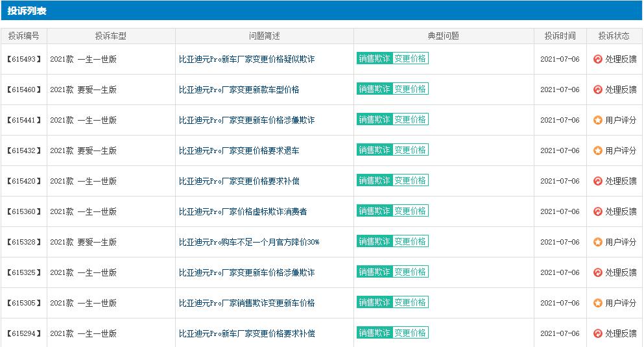Click 用户评分 status text in row 615441
This screenshot has height=347, width=644.
[621, 121]
